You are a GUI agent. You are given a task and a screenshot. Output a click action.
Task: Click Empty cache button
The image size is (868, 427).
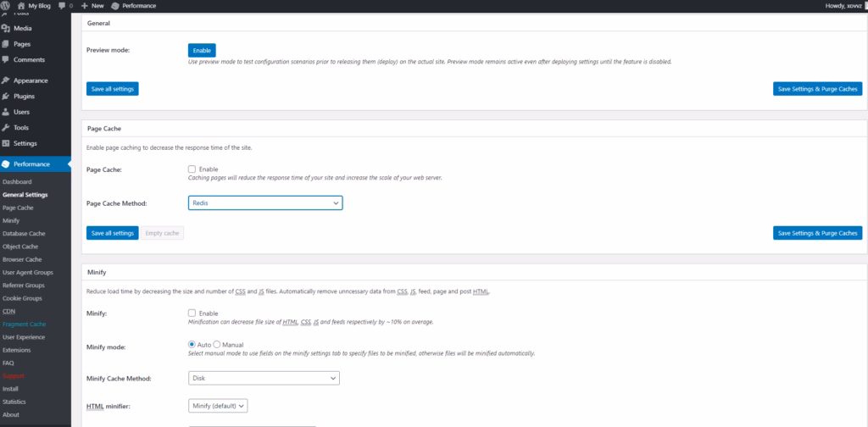click(x=162, y=233)
